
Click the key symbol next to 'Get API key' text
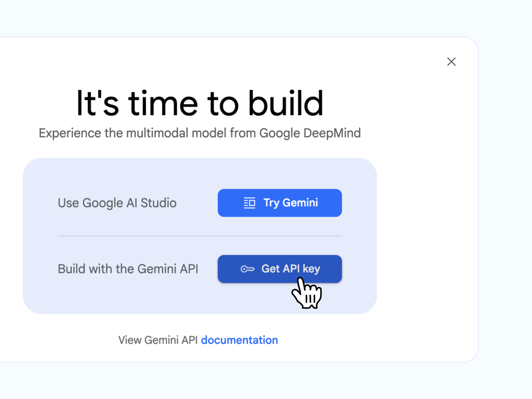pos(248,269)
